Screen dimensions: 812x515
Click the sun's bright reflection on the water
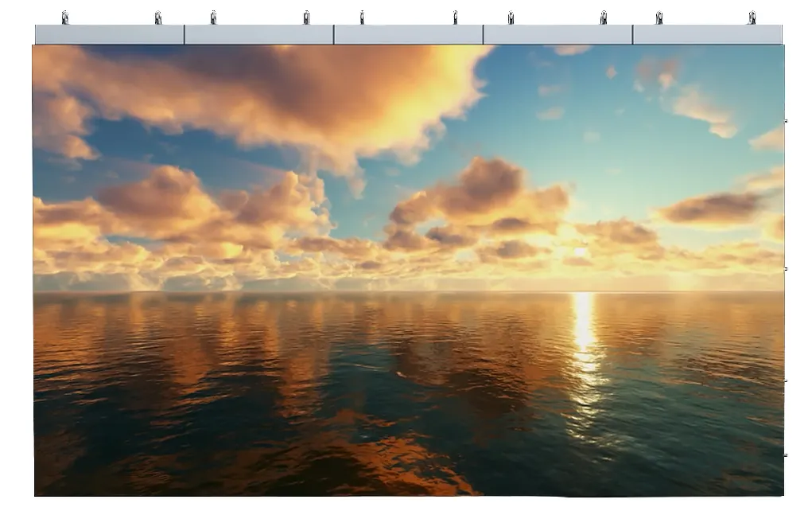tap(585, 334)
